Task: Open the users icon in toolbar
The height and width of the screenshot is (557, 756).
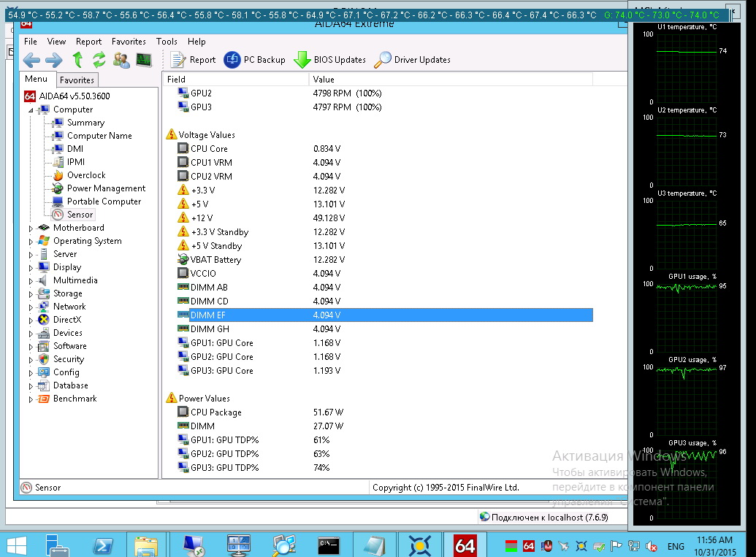Action: pyautogui.click(x=121, y=60)
